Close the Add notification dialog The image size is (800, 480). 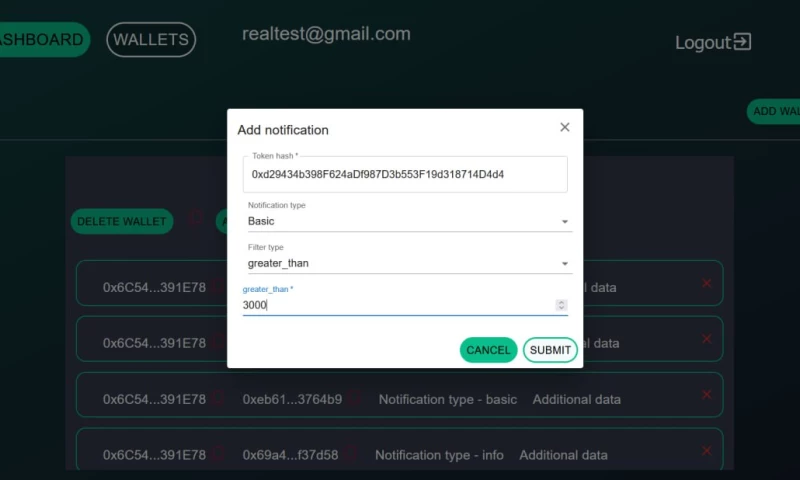click(x=565, y=127)
